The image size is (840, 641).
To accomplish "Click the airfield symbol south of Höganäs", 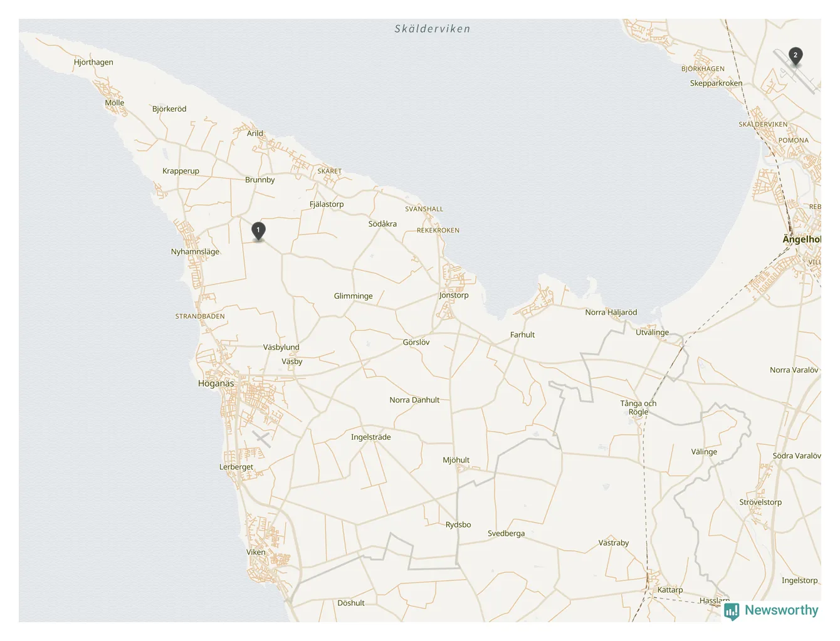I will click(261, 439).
